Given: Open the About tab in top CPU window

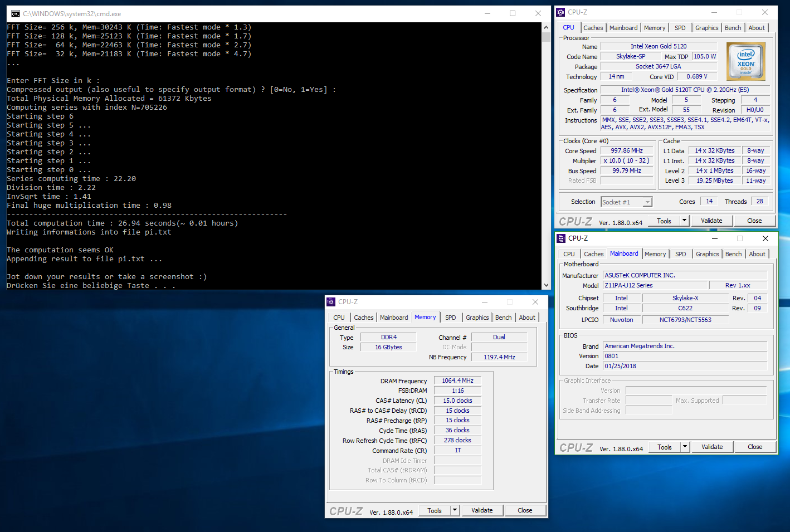Looking at the screenshot, I should click(x=757, y=28).
